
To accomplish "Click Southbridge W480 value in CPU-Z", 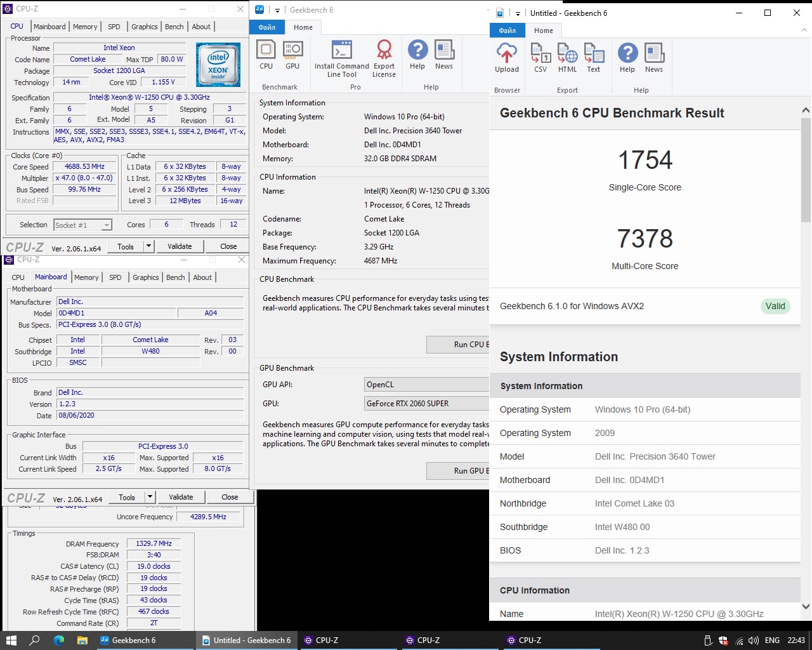I will (x=150, y=352).
